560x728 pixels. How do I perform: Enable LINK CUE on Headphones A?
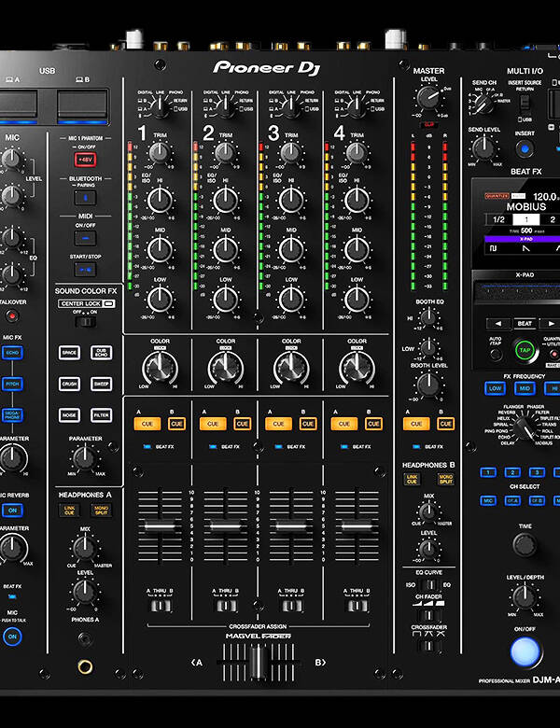pos(69,511)
